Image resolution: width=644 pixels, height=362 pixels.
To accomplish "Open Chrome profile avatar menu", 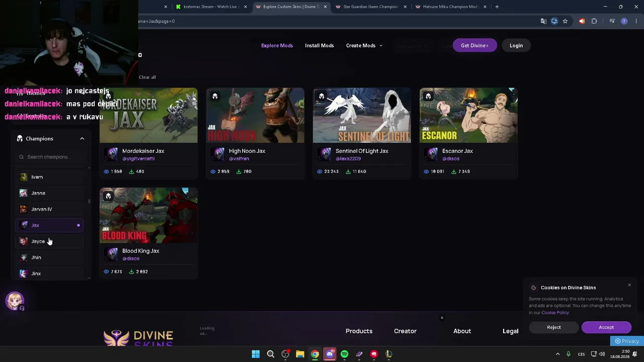I will point(624,21).
